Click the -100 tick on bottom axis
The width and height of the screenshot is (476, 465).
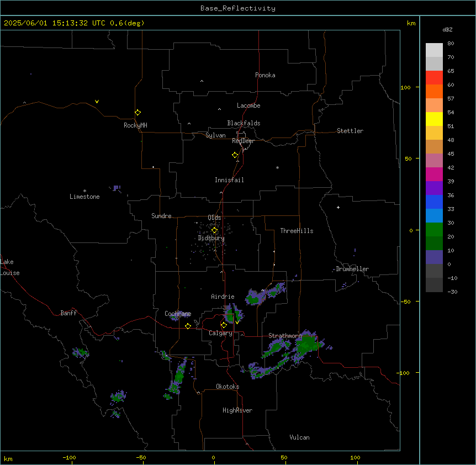coord(69,457)
